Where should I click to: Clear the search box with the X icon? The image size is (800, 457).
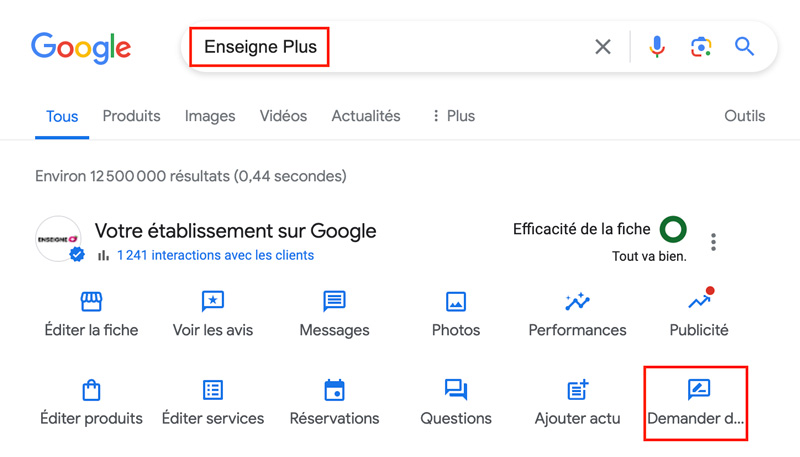click(x=603, y=47)
